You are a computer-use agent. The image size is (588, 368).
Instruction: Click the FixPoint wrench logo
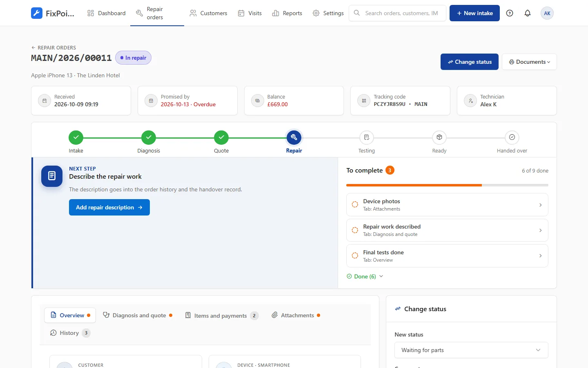37,13
